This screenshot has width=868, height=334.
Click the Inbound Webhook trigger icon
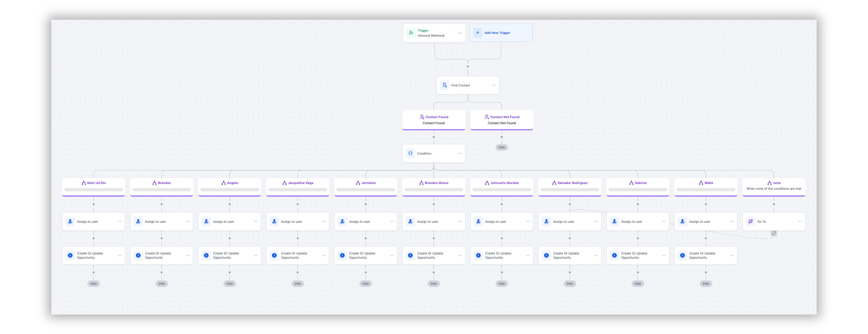click(x=411, y=33)
